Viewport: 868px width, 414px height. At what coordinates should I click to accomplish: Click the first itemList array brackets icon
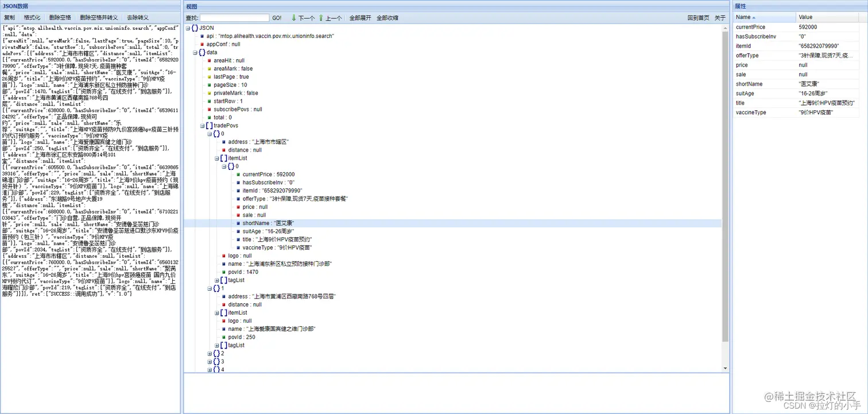(224, 158)
